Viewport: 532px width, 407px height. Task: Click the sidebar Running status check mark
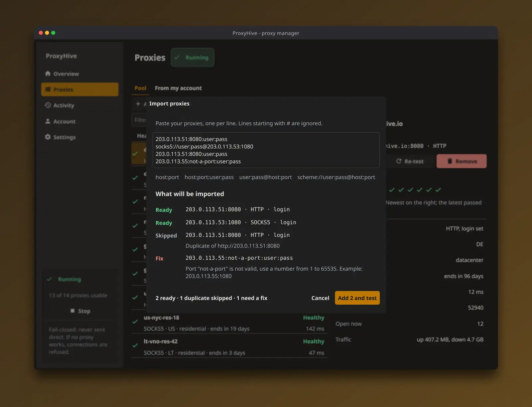[x=50, y=279]
